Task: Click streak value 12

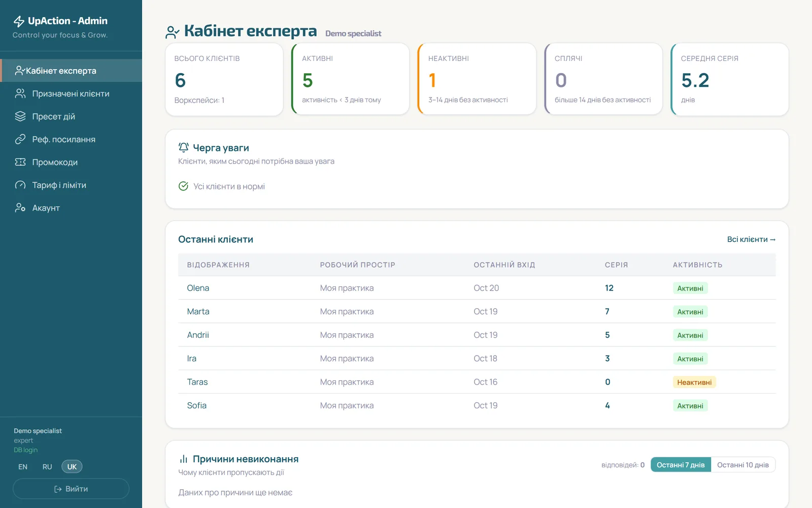Action: click(609, 288)
